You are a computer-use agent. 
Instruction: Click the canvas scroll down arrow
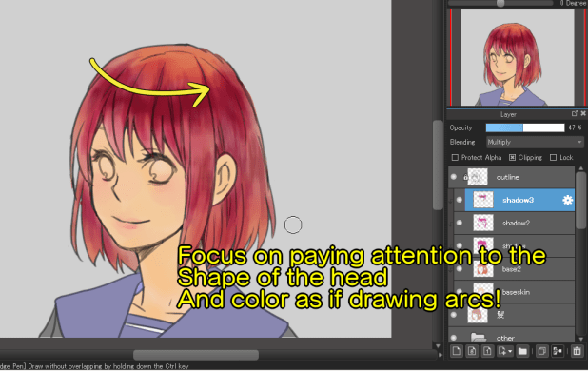(x=438, y=345)
